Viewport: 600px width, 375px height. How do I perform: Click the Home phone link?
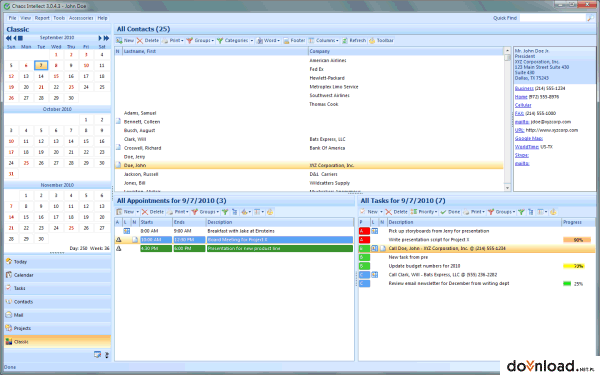521,97
